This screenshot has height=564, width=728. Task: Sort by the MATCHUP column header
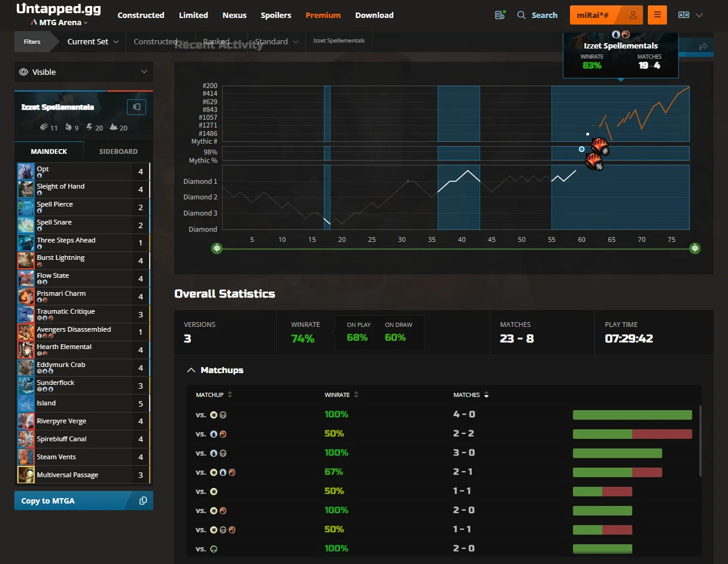pyautogui.click(x=214, y=395)
